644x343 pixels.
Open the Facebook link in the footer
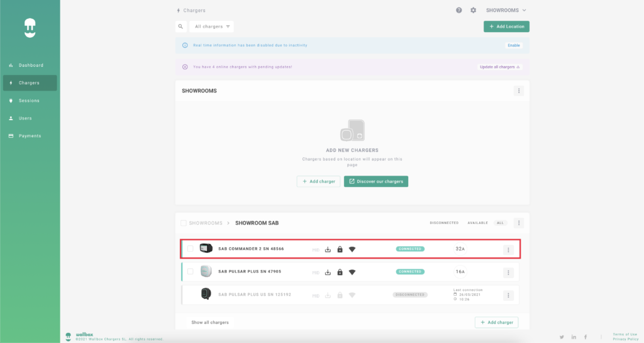coord(586,337)
